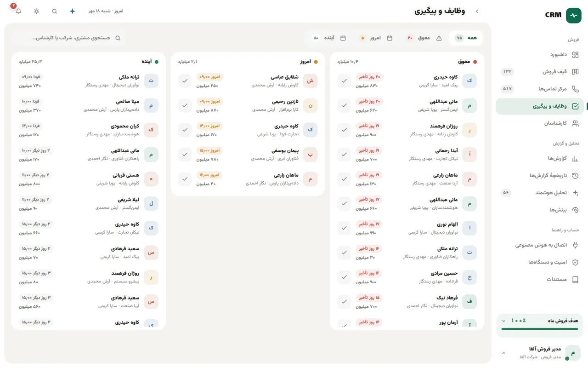Viewport: 588px width, 368px height.
Task: Open تاریخچهٔ گزارش‌ها history
Action: coord(540,175)
